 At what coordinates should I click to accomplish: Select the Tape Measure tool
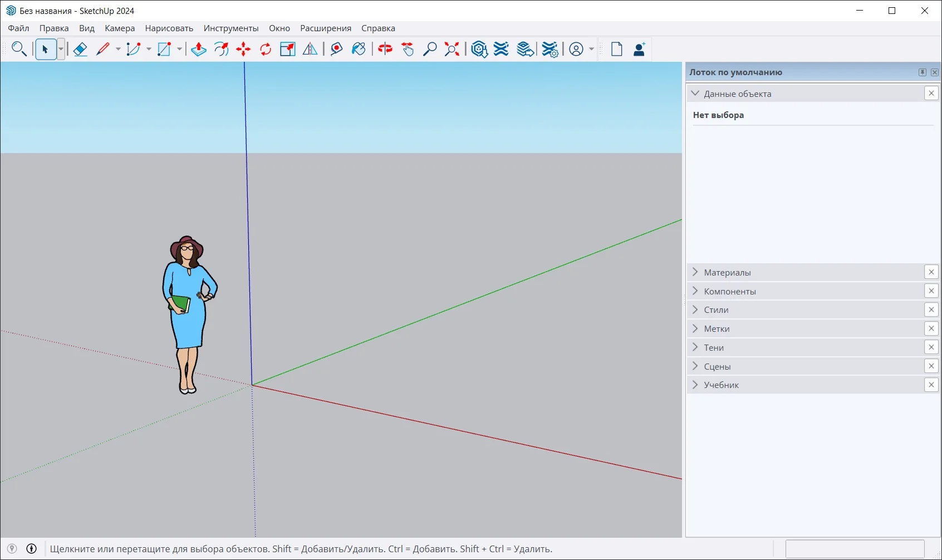pos(336,49)
